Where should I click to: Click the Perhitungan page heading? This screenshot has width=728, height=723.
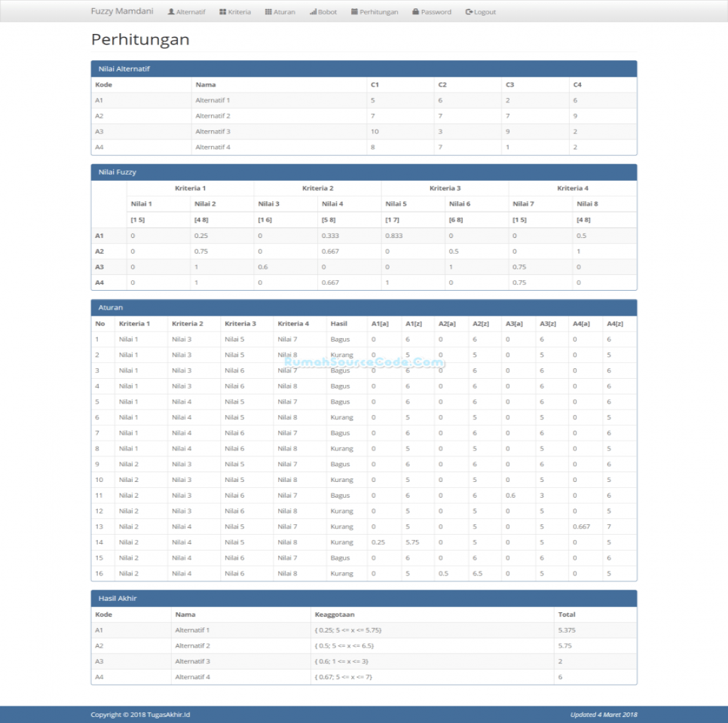pos(140,40)
